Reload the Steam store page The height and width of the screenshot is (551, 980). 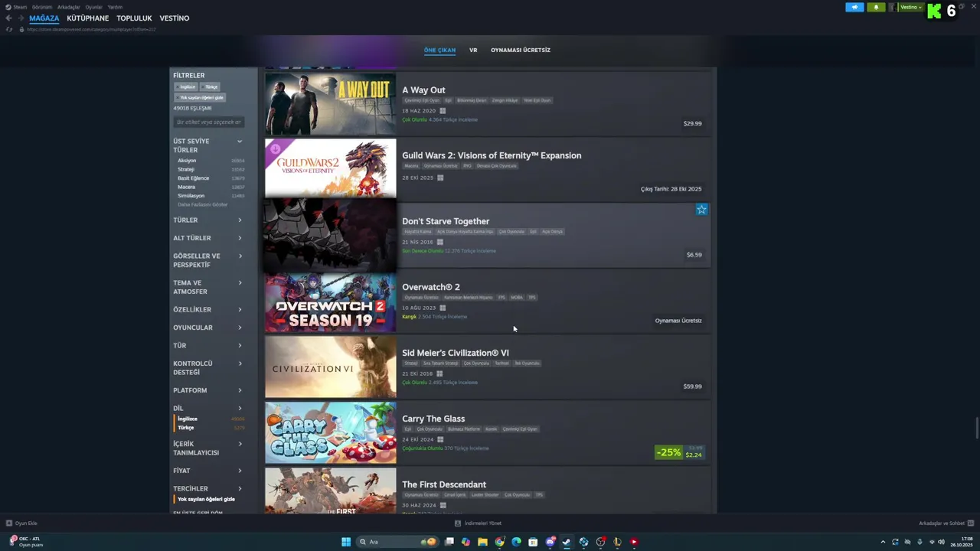(x=9, y=29)
